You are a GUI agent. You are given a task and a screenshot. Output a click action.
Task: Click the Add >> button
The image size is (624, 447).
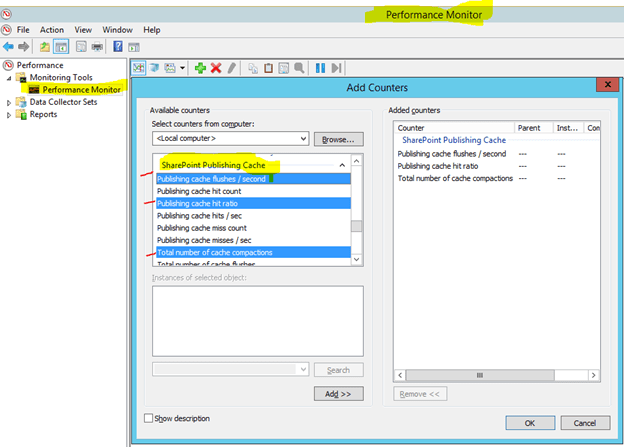tap(338, 395)
